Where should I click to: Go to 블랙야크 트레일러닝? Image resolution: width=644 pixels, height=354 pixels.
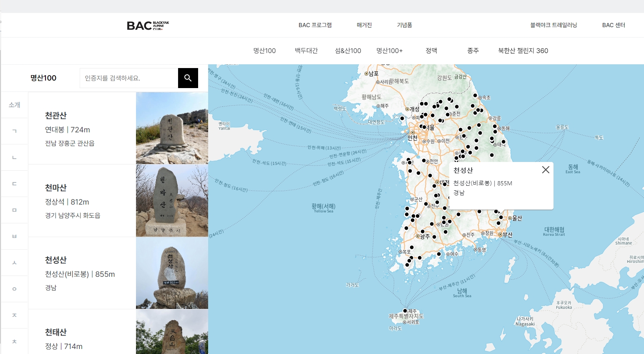point(553,25)
